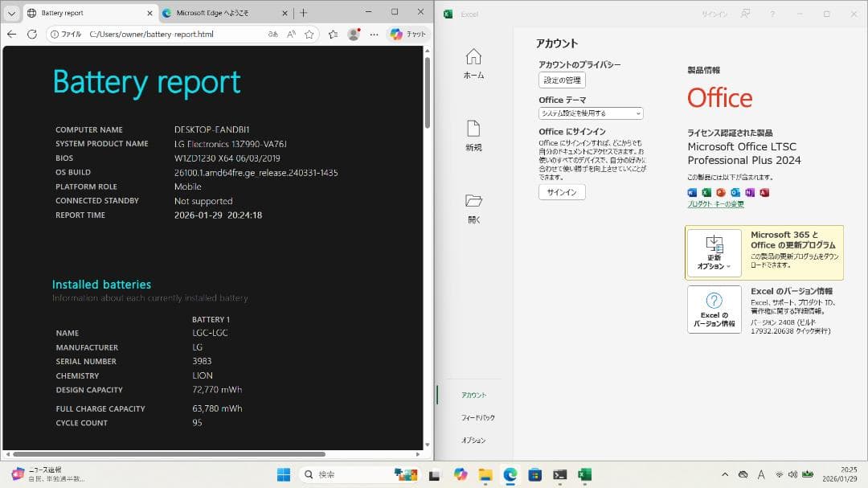Expand hidden icons in the system tray
The height and width of the screenshot is (488, 868).
[x=724, y=474]
